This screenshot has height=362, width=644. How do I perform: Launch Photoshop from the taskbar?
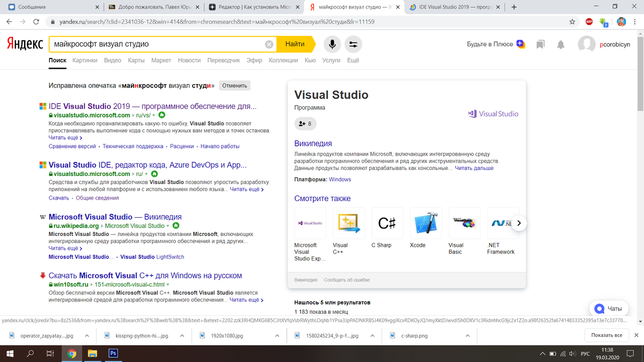pyautogui.click(x=113, y=353)
